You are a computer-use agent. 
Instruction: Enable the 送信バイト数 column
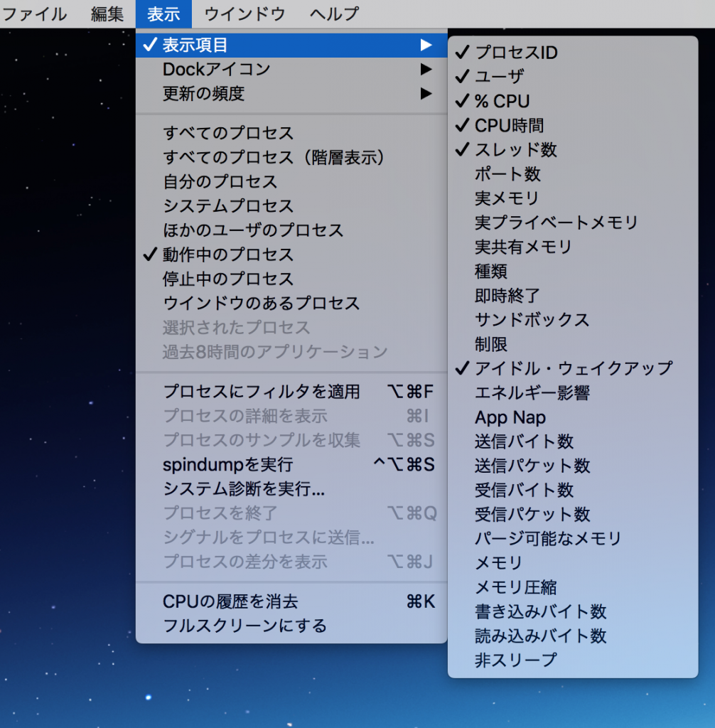(573, 441)
